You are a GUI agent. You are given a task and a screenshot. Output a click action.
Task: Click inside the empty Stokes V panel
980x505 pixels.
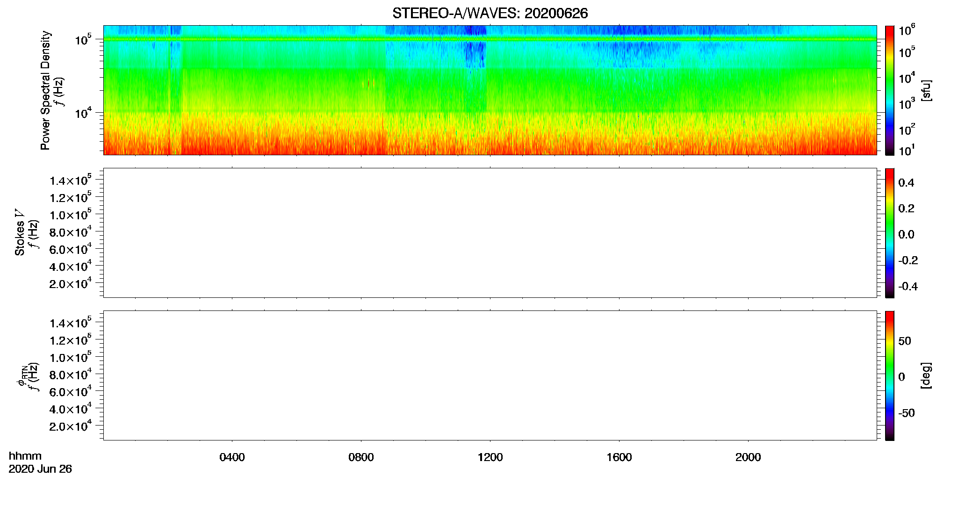pyautogui.click(x=490, y=233)
